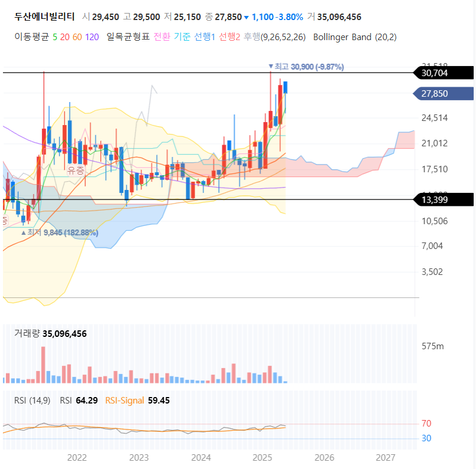Click the 2023 year label on time axis
This screenshot has height=469, width=476.
[x=139, y=457]
